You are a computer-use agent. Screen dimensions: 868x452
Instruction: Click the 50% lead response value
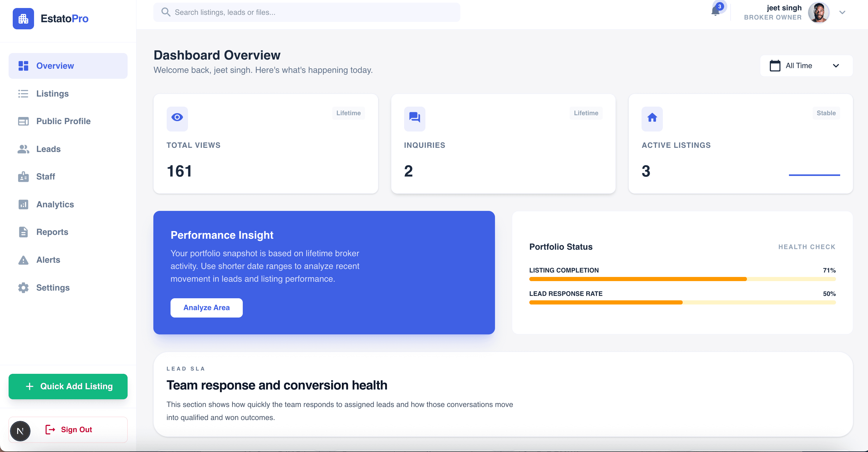829,294
